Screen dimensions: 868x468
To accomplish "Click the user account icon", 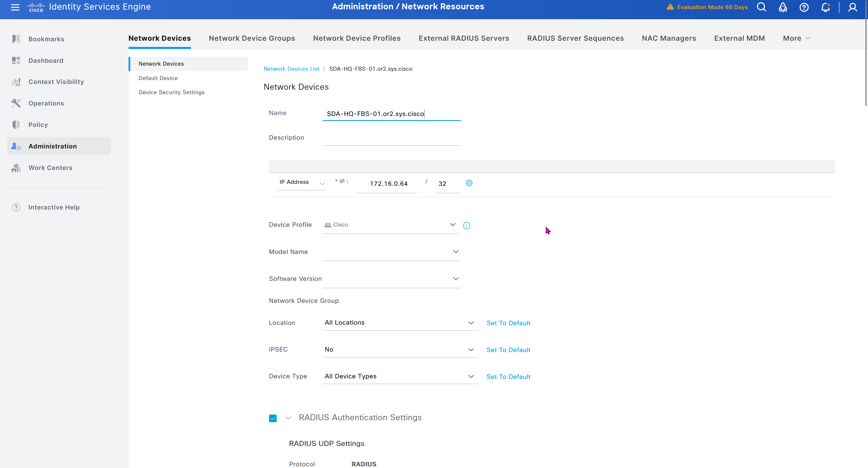I will tap(852, 7).
